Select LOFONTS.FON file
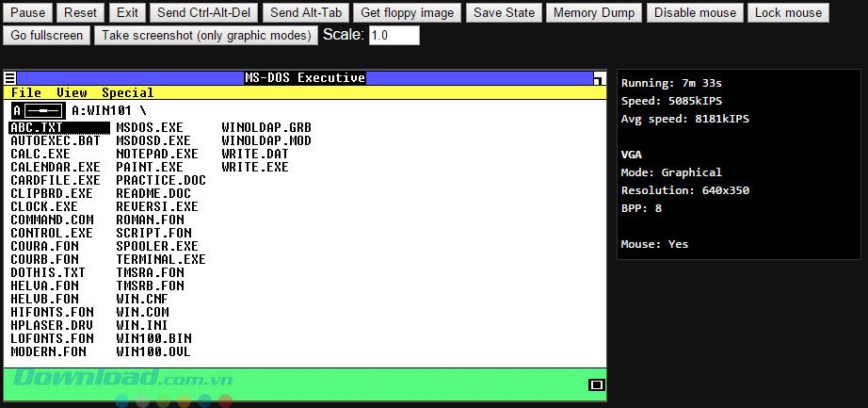 point(52,338)
